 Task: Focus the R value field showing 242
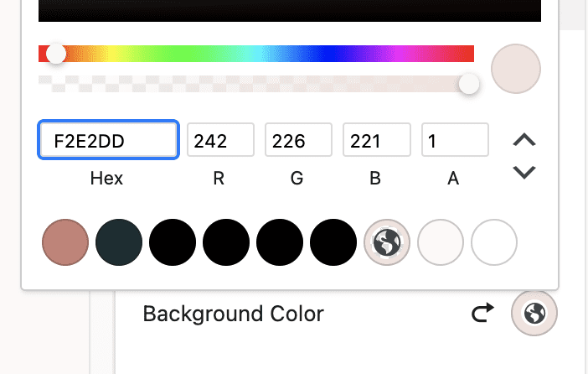click(220, 140)
